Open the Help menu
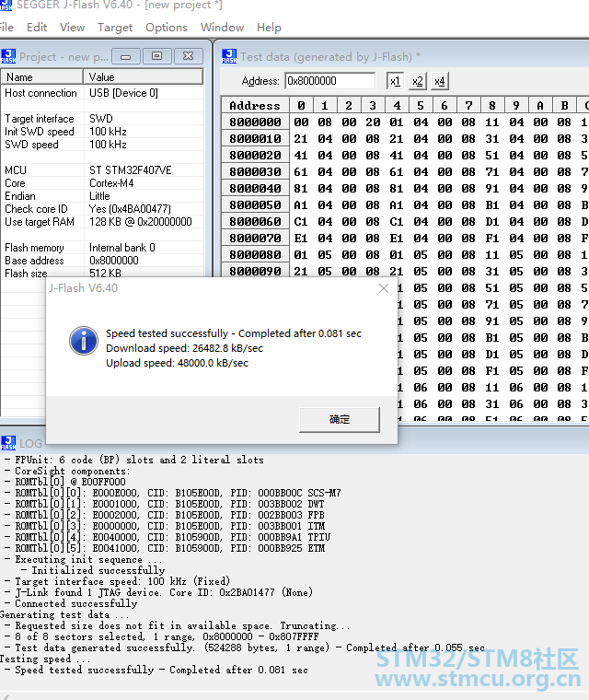Image resolution: width=589 pixels, height=700 pixels. click(269, 28)
